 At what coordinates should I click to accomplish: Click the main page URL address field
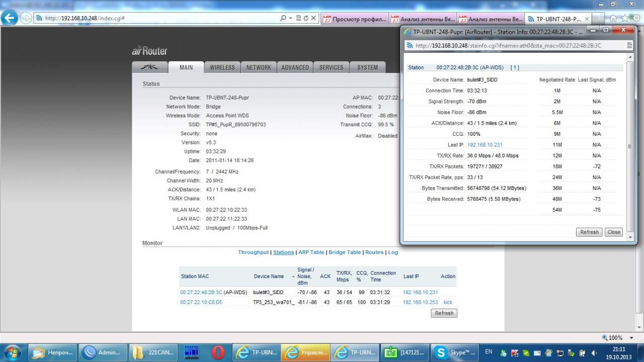[161, 18]
